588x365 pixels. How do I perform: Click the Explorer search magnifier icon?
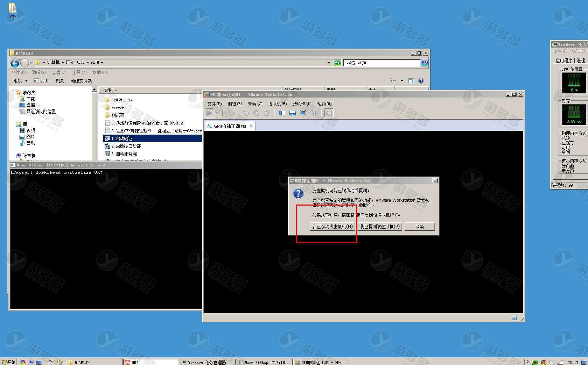click(425, 63)
